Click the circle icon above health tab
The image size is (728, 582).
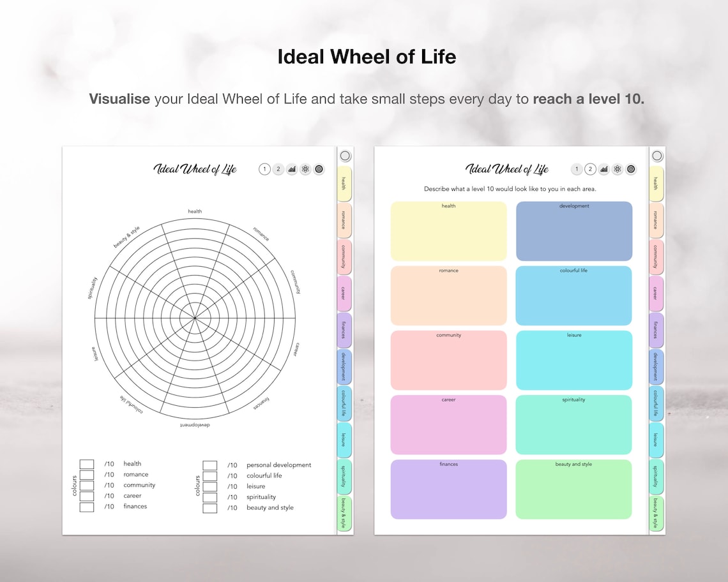(345, 155)
